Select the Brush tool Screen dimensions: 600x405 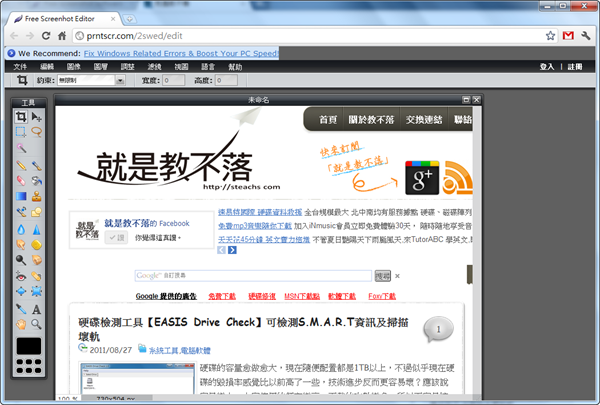pyautogui.click(x=37, y=165)
